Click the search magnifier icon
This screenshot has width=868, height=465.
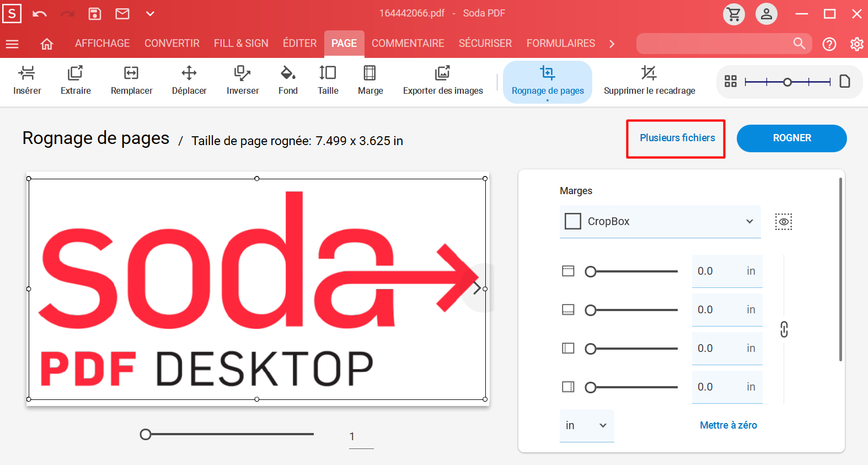click(x=799, y=43)
